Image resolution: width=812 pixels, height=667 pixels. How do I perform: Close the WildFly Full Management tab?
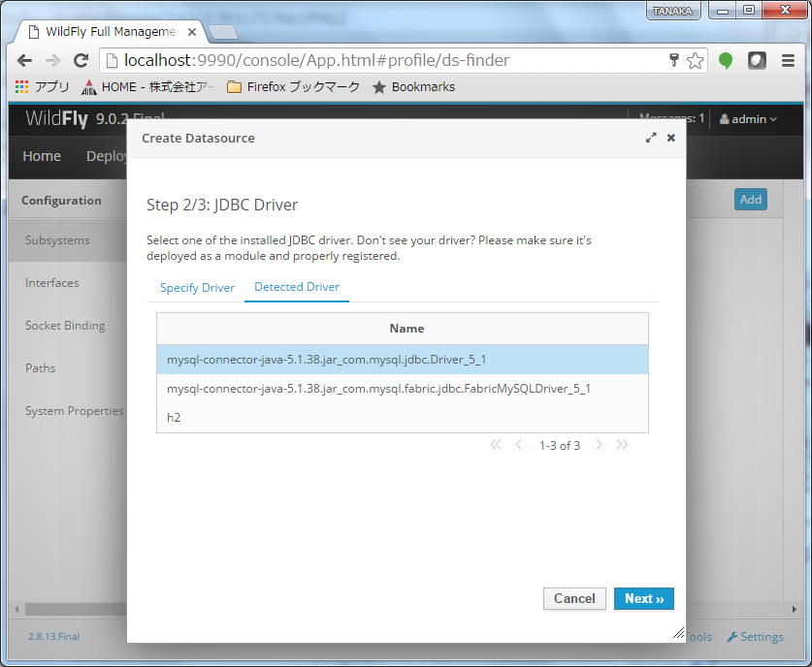(x=192, y=32)
